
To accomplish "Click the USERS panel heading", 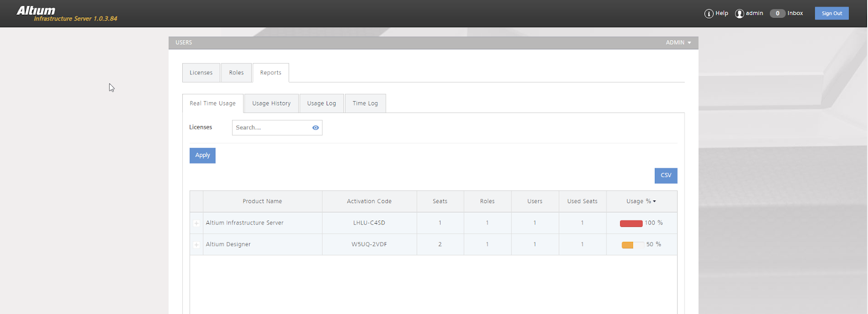I will click(x=183, y=42).
